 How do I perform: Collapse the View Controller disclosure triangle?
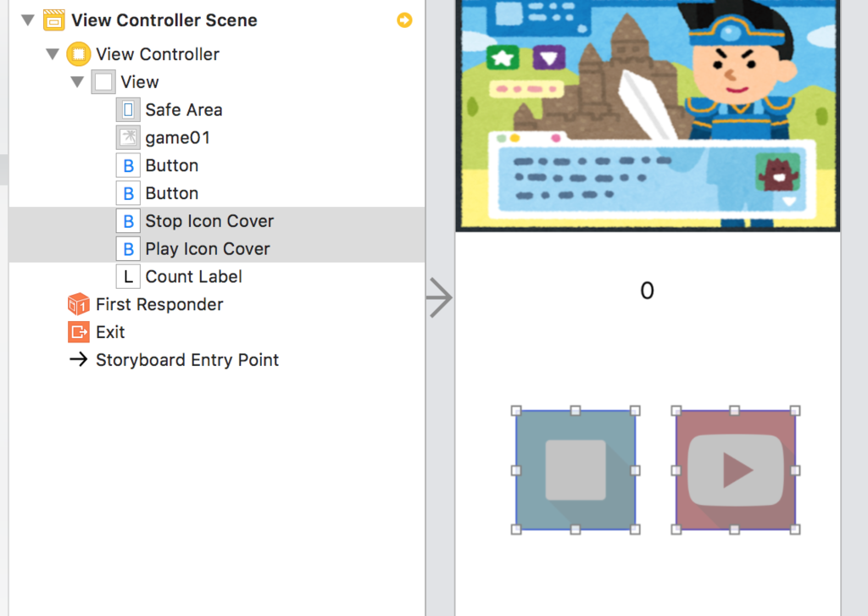53,54
